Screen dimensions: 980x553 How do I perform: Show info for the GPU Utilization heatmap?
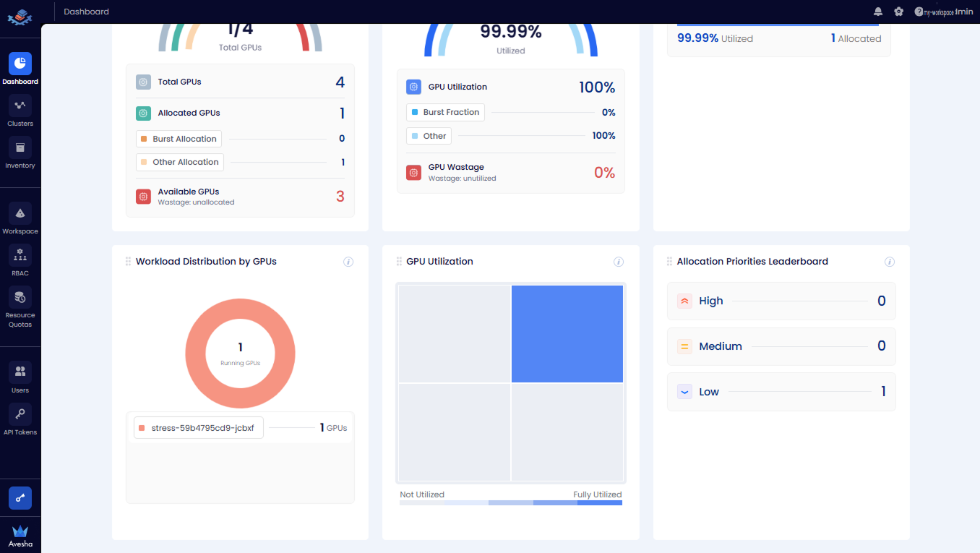(x=619, y=262)
